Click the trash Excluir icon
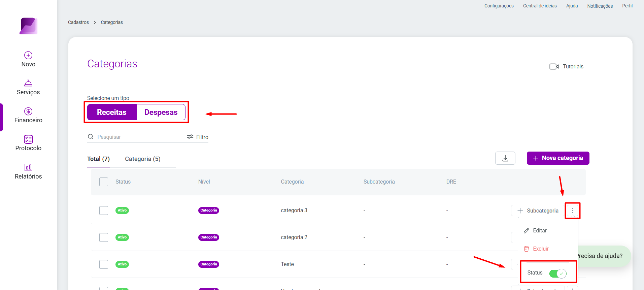Screen dimensions: 644x290 tap(527, 249)
